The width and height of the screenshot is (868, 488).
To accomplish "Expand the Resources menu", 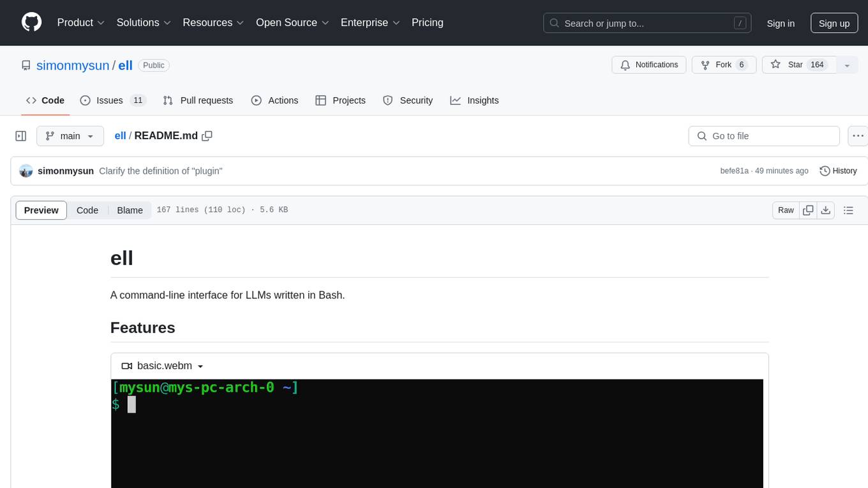I will click(214, 22).
